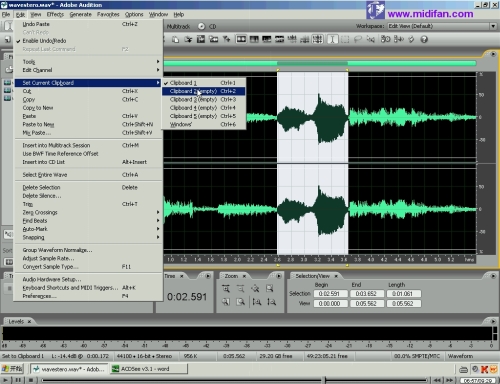This screenshot has height=384, width=500.
Task: Click Zoom Out Full Both Axes icon
Action: (255, 289)
